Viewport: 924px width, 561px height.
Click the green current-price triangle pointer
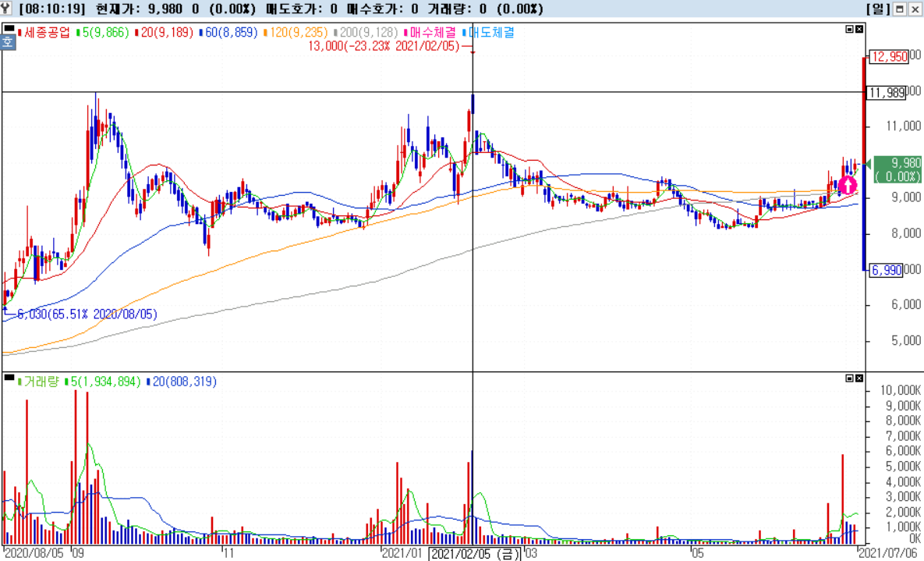(x=867, y=165)
